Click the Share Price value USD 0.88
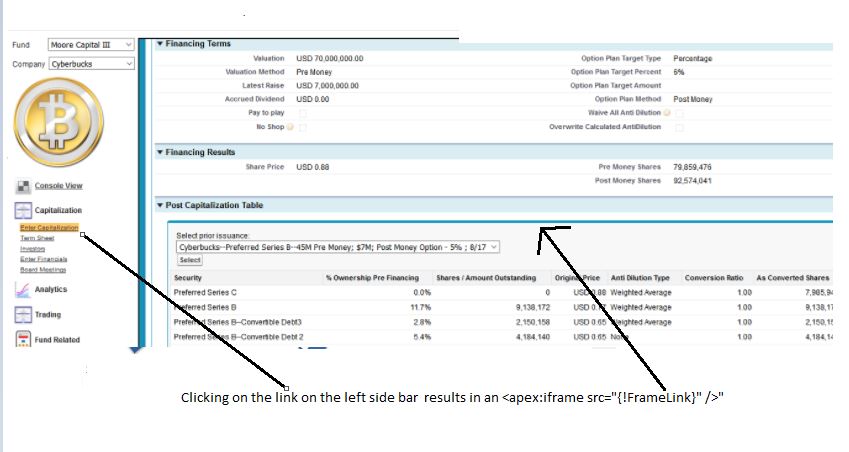 point(312,167)
